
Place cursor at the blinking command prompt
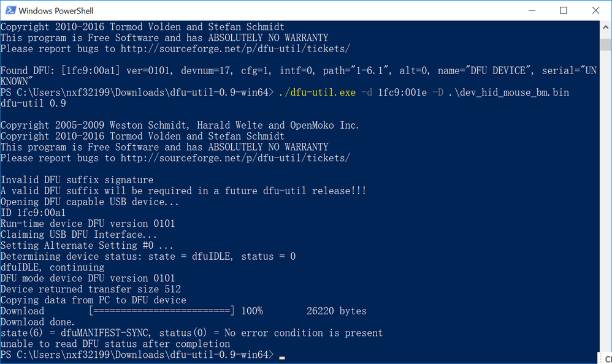[283, 355]
